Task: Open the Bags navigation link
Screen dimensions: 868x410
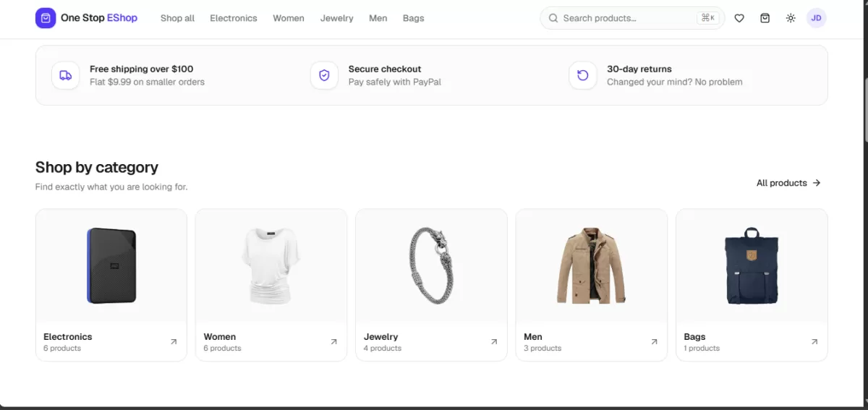Action: click(414, 18)
